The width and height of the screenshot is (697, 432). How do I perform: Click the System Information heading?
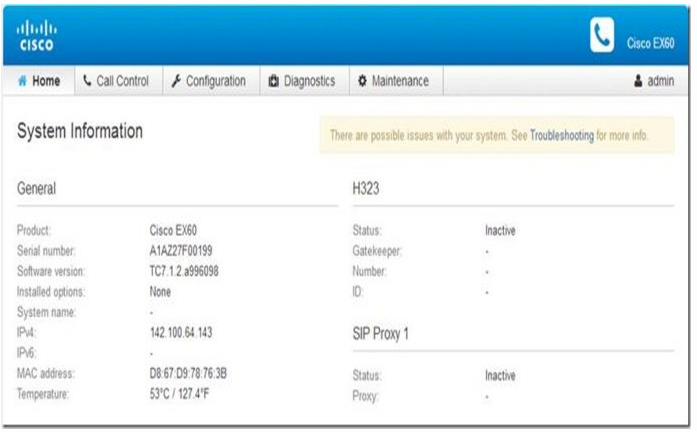pos(80,131)
